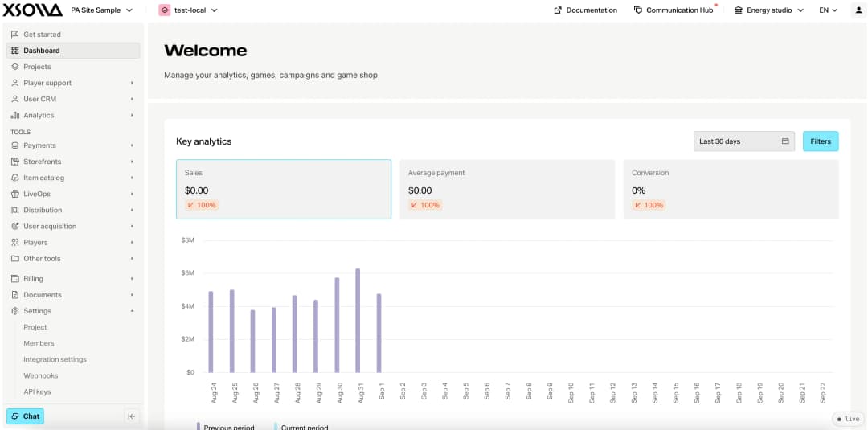
Task: Click the Key analytics heading
Action: coord(203,141)
